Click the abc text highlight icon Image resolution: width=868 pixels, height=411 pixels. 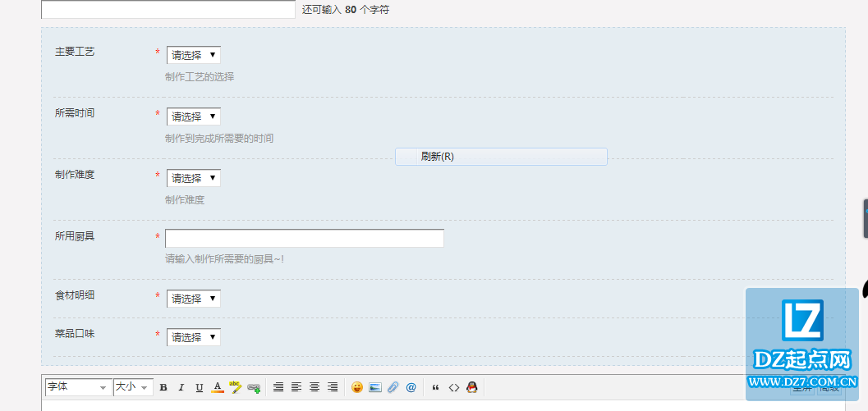click(x=235, y=387)
